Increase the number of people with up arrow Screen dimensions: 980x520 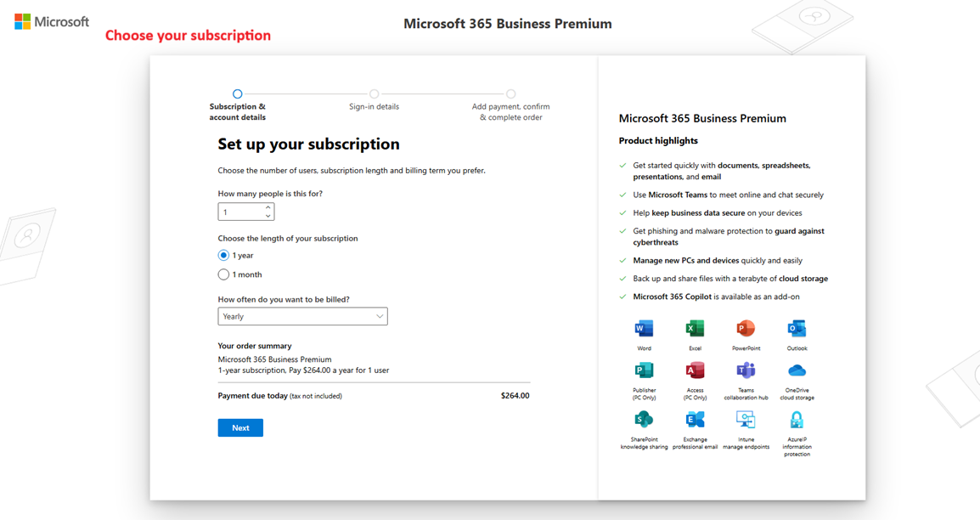click(x=268, y=207)
